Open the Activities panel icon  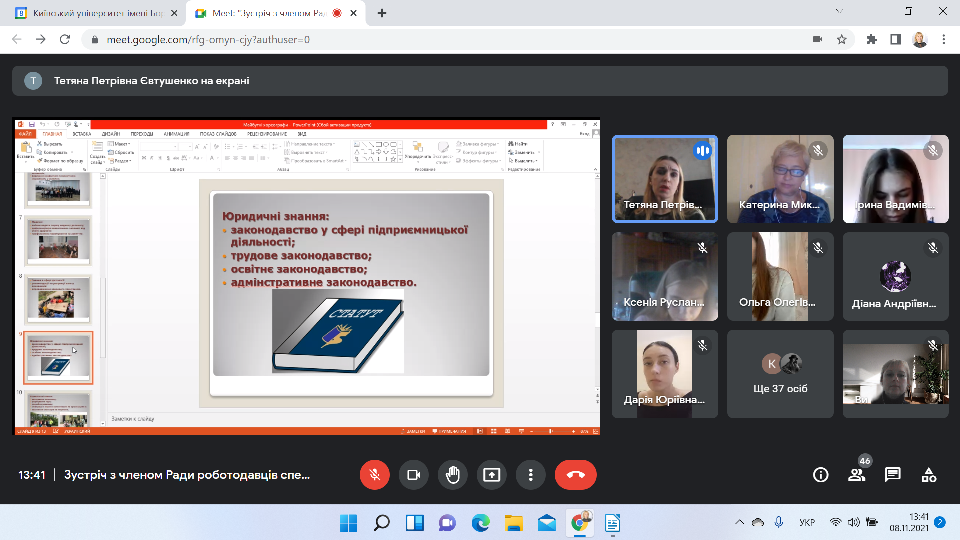pyautogui.click(x=929, y=475)
